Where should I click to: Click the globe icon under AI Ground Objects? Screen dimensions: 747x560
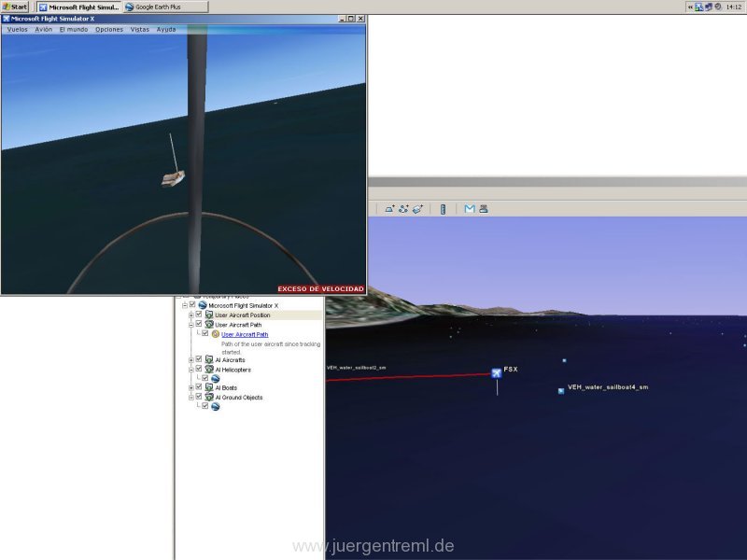[216, 406]
